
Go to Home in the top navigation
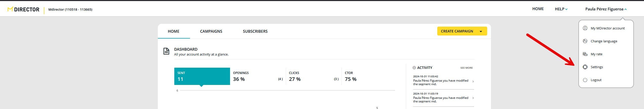coord(538,9)
